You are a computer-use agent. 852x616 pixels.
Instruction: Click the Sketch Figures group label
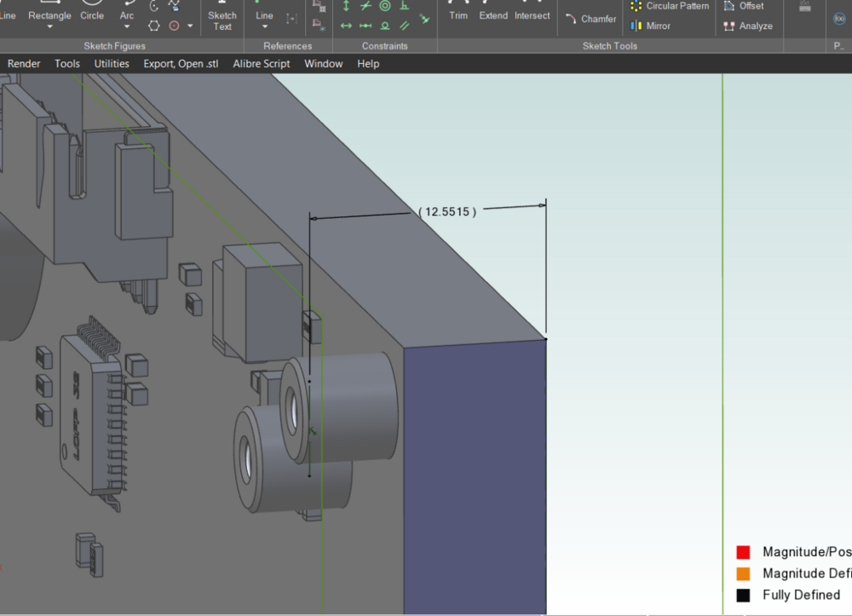point(115,46)
